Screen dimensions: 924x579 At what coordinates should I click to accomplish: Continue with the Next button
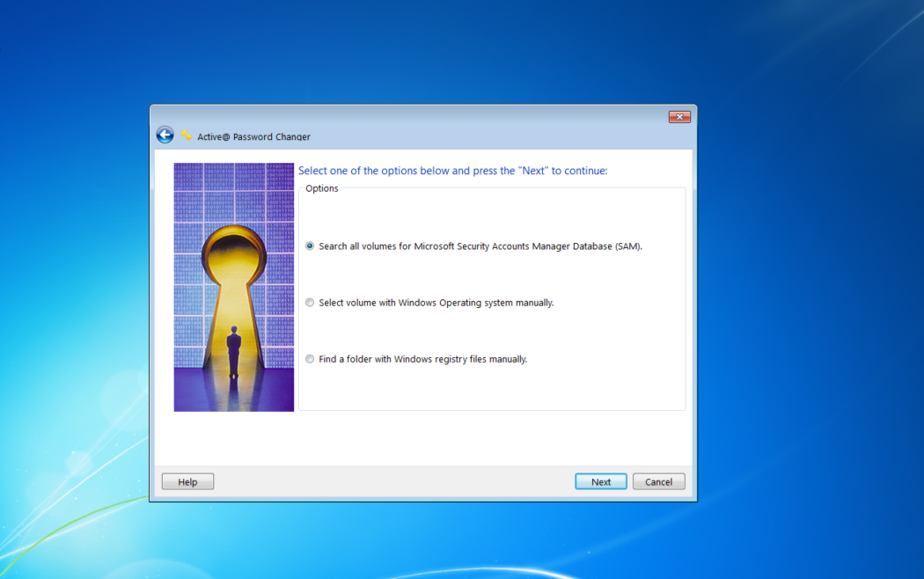[601, 482]
